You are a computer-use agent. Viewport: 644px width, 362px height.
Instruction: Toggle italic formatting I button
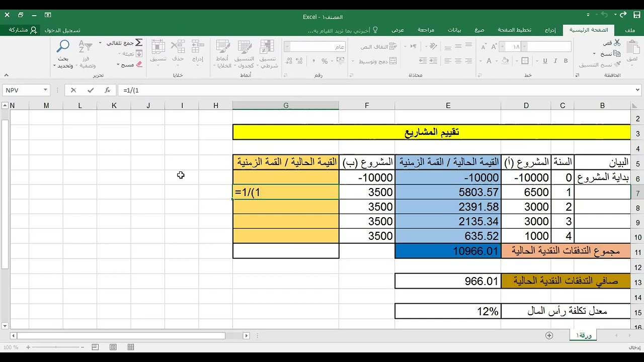(556, 61)
